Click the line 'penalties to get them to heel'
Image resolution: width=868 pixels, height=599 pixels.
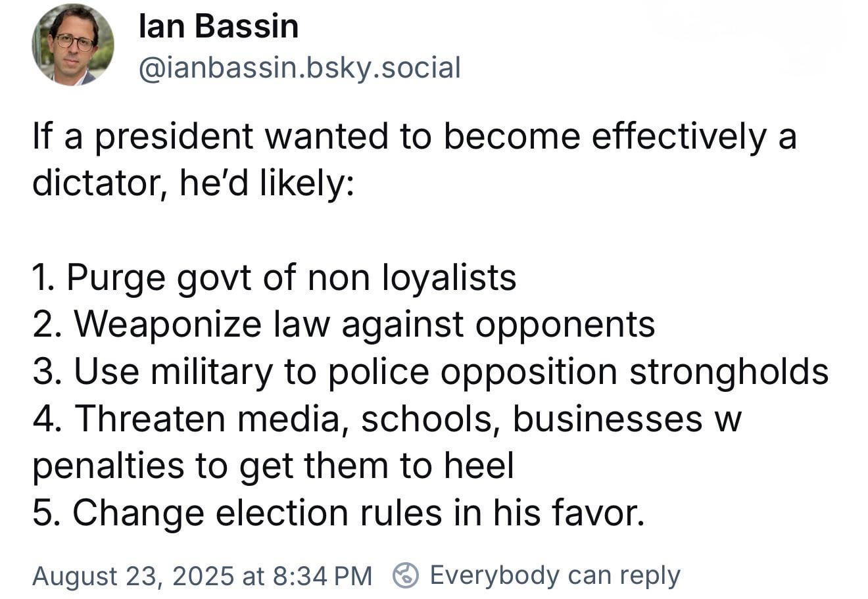click(273, 466)
